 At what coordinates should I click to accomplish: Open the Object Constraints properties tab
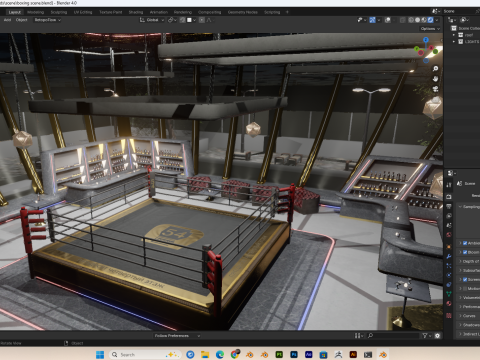[449, 284]
